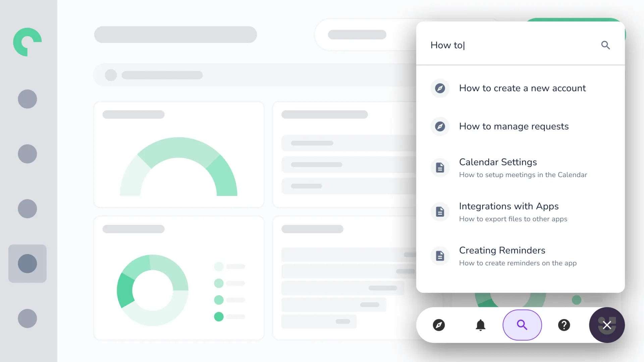This screenshot has height=362, width=644.
Task: Click the compass icon beside create new account
Action: tap(440, 88)
